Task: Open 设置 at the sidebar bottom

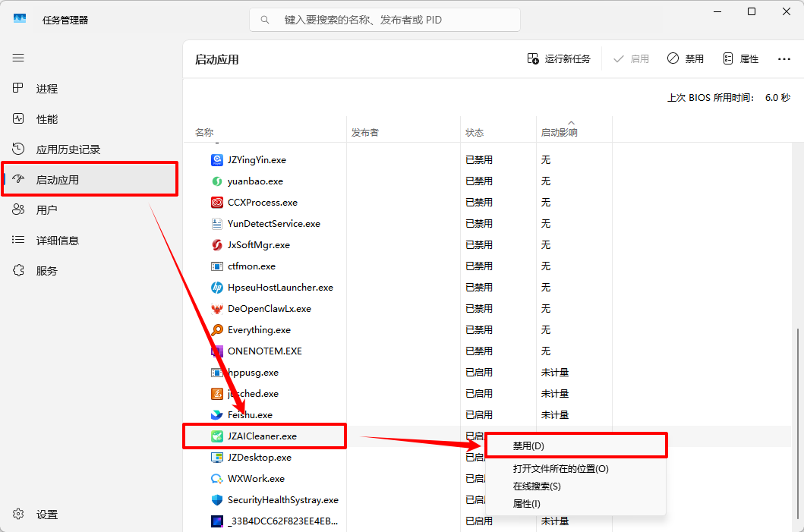Action: pyautogui.click(x=90, y=514)
